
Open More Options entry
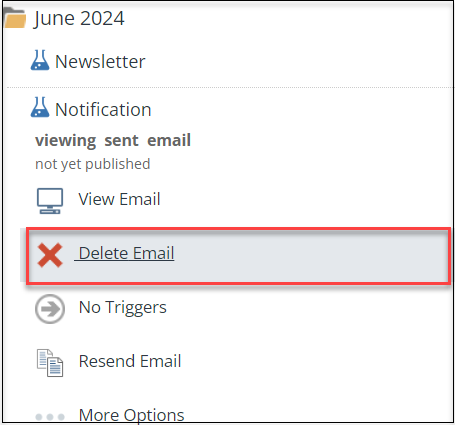pyautogui.click(x=132, y=415)
